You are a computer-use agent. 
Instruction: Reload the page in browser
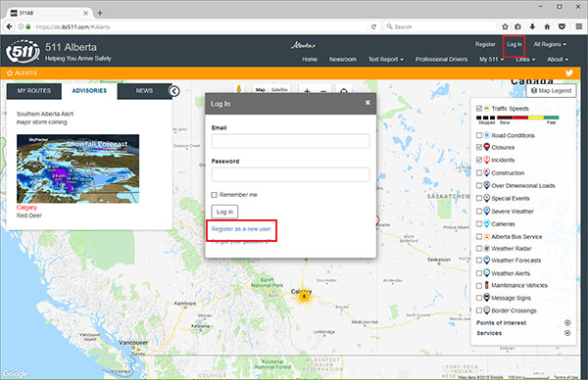373,26
